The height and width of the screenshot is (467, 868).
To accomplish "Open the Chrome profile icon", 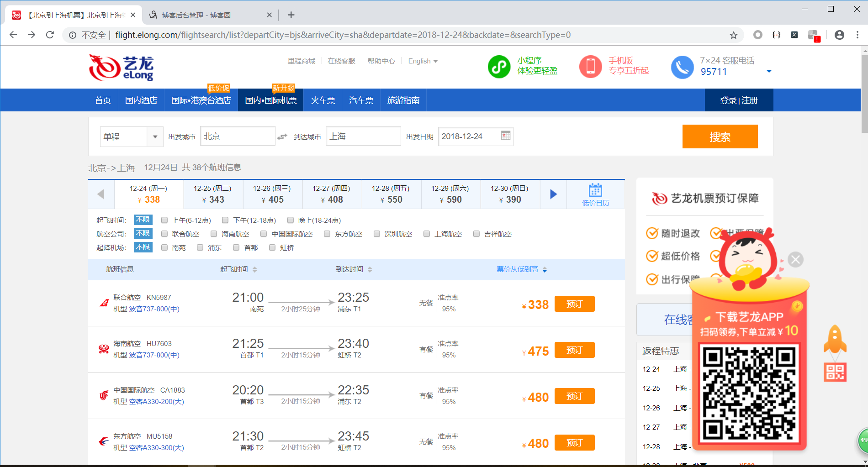I will click(839, 35).
